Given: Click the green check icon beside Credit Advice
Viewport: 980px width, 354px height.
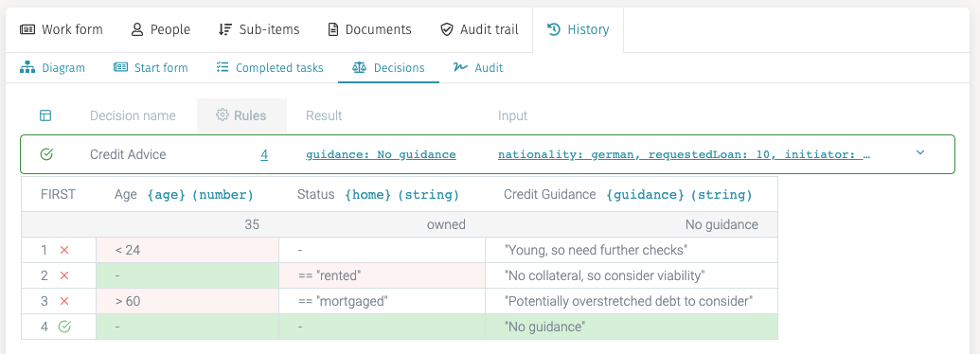Looking at the screenshot, I should tap(45, 154).
